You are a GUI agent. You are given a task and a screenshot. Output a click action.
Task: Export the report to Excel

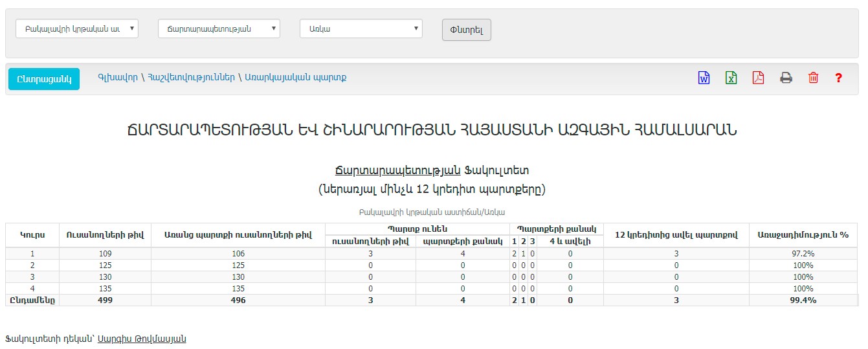[731, 78]
